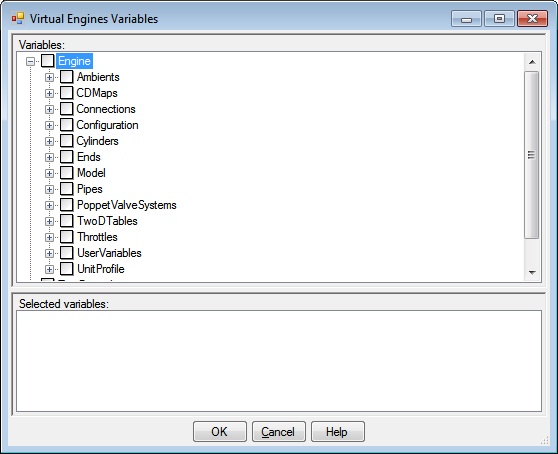Tick the Connections checkbox
Image resolution: width=558 pixels, height=454 pixels.
67,109
